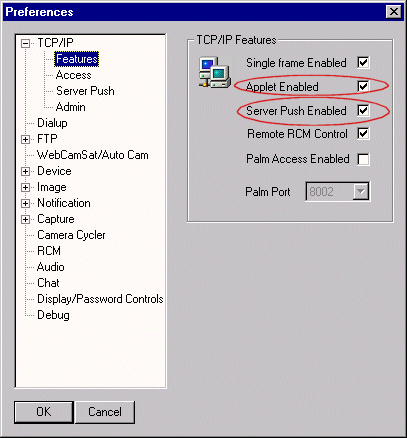Disable the Applet Enabled checkbox
Viewport: 407px width, 438px height.
(x=363, y=86)
